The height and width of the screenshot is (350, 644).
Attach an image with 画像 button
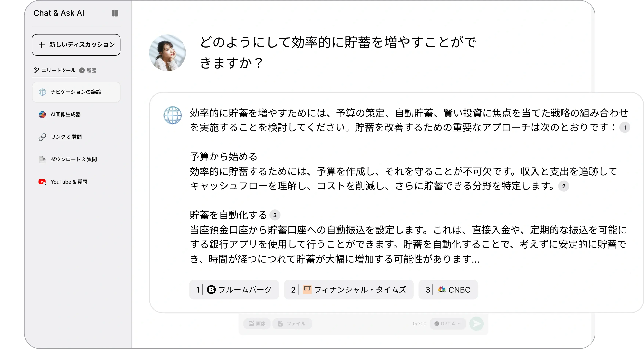tap(257, 324)
